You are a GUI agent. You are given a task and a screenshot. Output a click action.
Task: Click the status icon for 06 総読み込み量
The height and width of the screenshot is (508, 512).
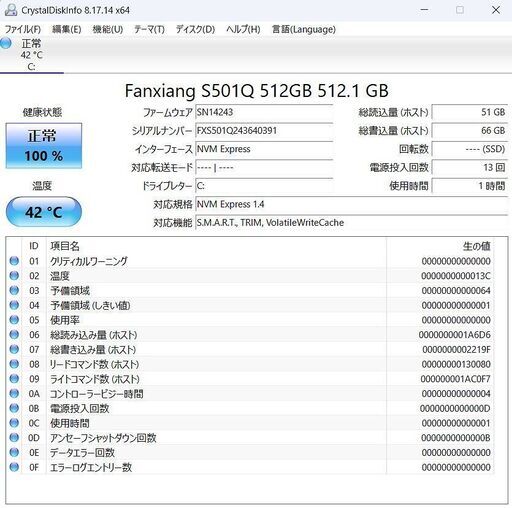[14, 334]
